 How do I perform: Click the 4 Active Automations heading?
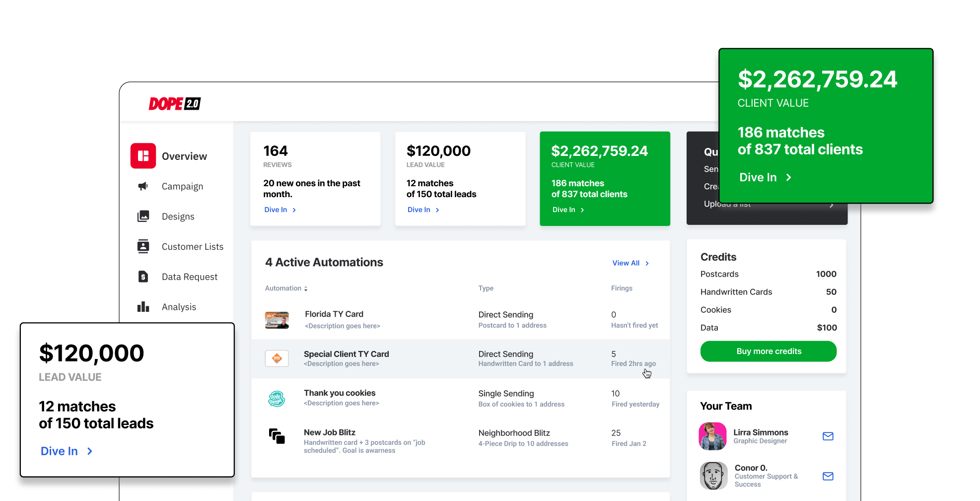(x=324, y=262)
